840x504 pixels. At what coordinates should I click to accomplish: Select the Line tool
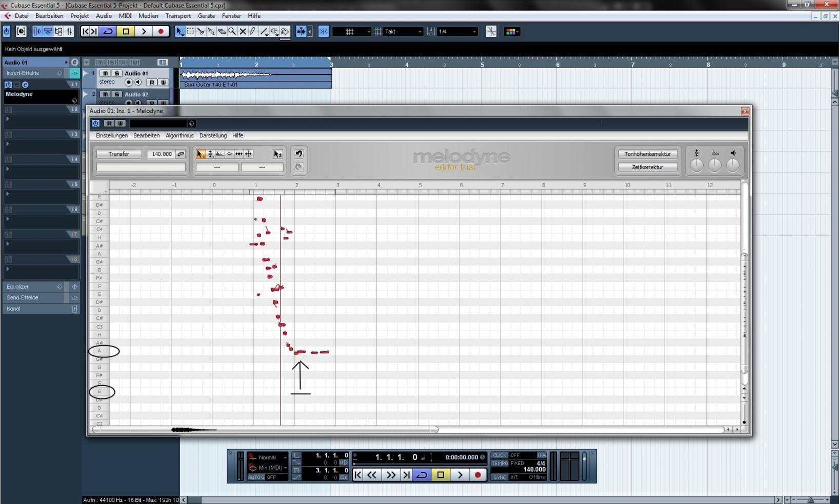pyautogui.click(x=264, y=31)
